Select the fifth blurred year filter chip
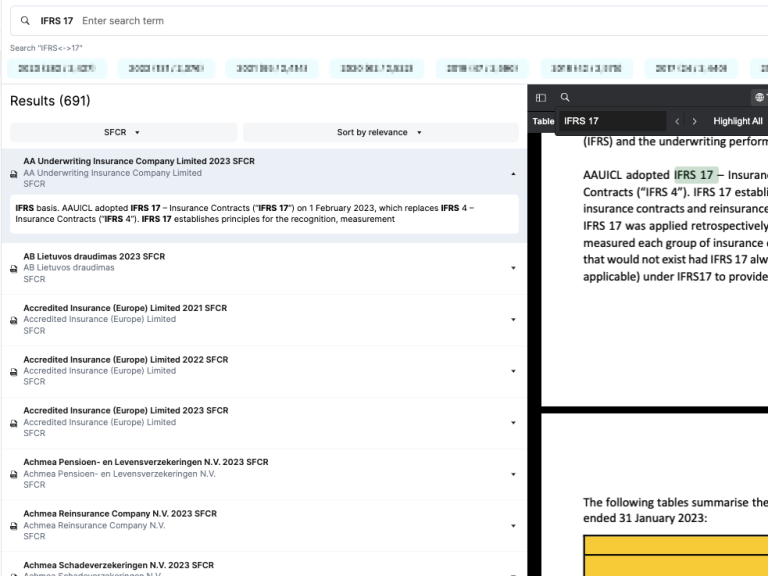The width and height of the screenshot is (768, 576). [x=482, y=69]
